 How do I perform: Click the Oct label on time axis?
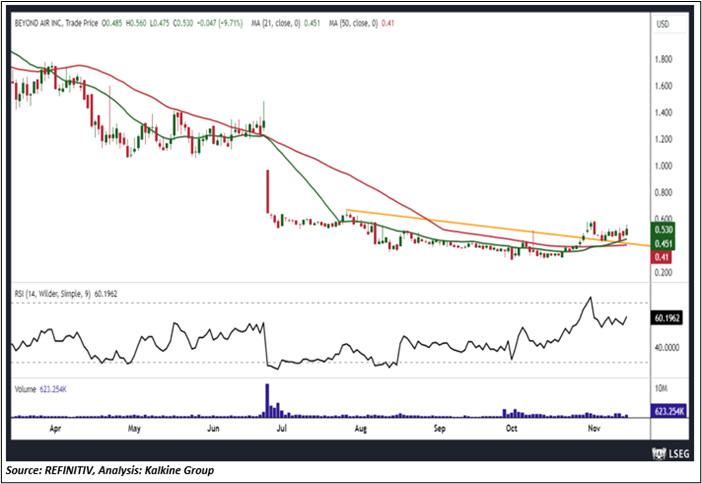pos(511,428)
